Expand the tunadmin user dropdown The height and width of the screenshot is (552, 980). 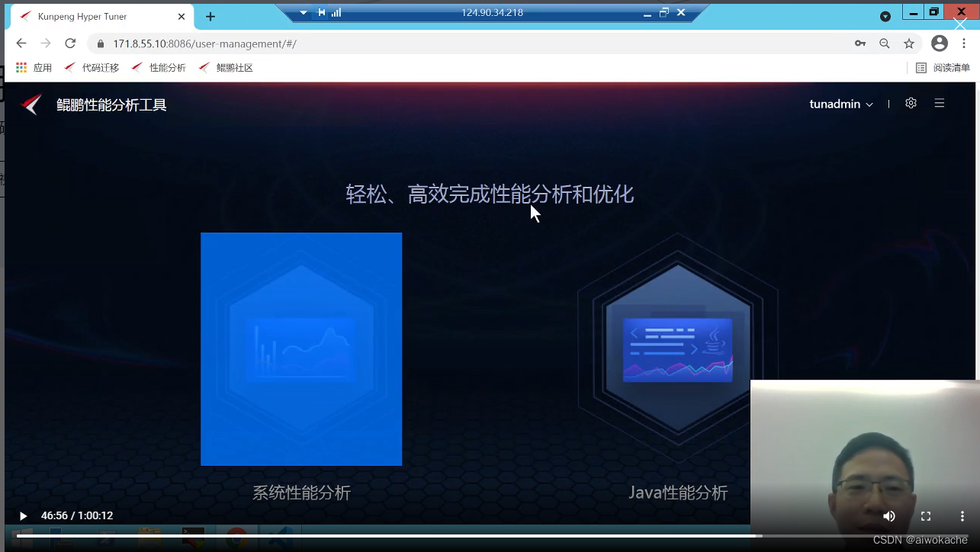point(841,104)
